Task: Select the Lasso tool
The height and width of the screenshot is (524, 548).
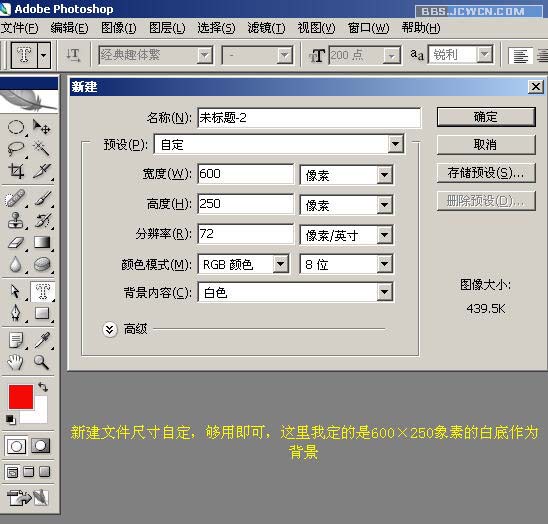Action: coord(16,149)
